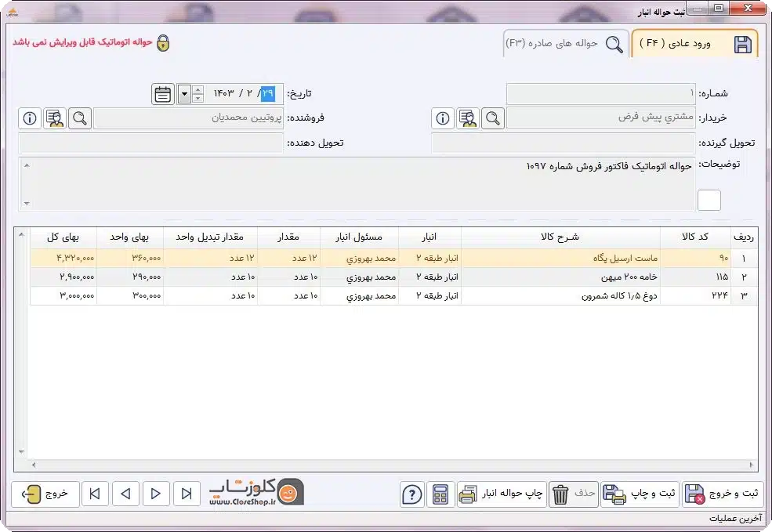The width and height of the screenshot is (772, 532).
Task: Go to next record arrow
Action: pyautogui.click(x=156, y=494)
